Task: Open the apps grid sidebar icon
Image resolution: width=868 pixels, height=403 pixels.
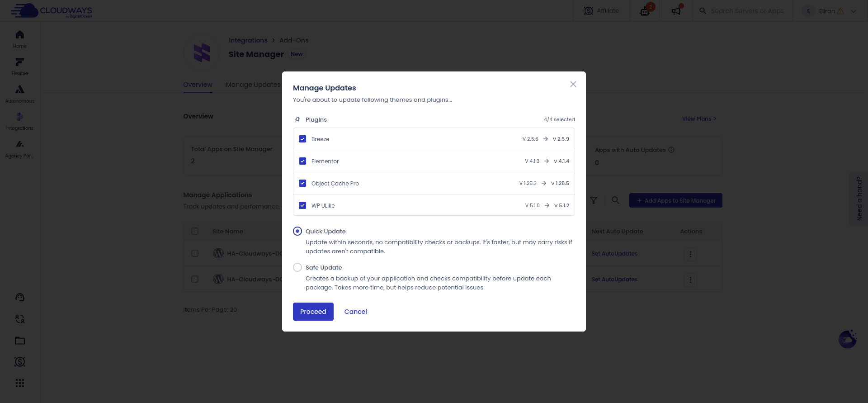Action: (20, 383)
